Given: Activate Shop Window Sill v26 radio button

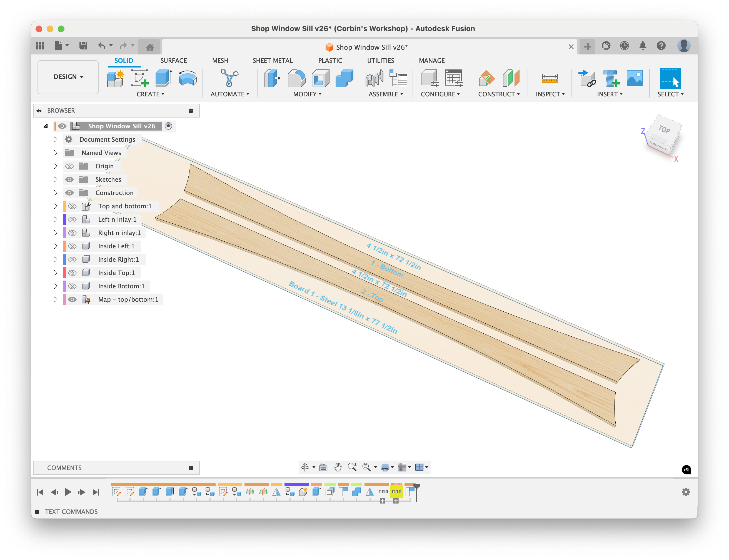Looking at the screenshot, I should point(168,126).
